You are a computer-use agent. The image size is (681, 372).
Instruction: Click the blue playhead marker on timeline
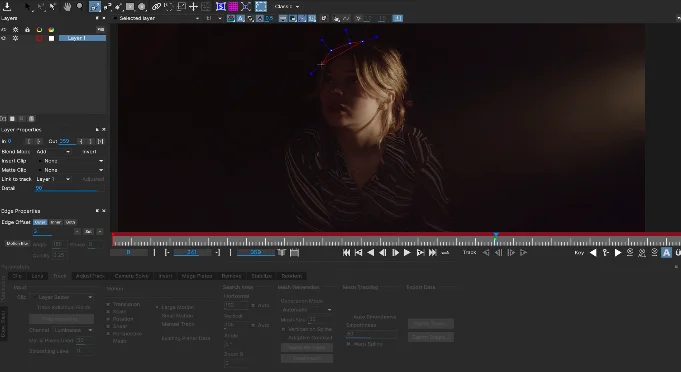[496, 235]
